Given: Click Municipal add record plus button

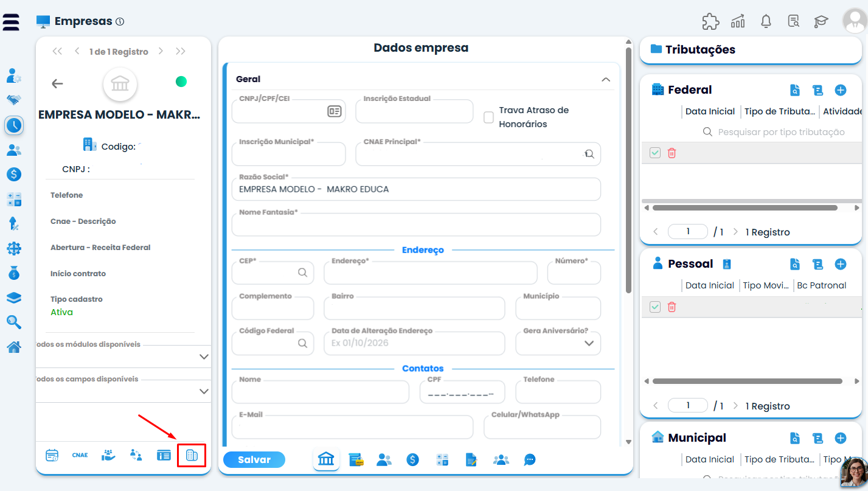Looking at the screenshot, I should 841,438.
